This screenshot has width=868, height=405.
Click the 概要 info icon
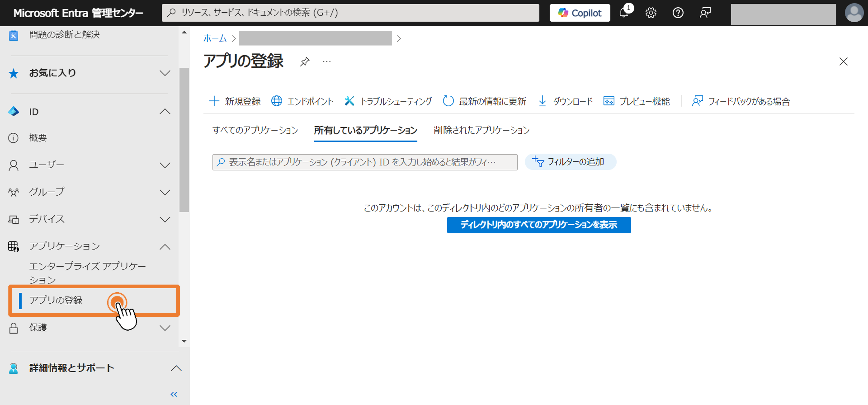13,138
